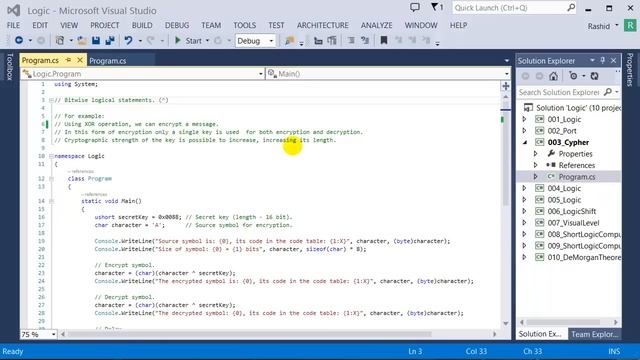The width and height of the screenshot is (640, 360).
Task: Open the EDIT menu
Action: (40, 25)
